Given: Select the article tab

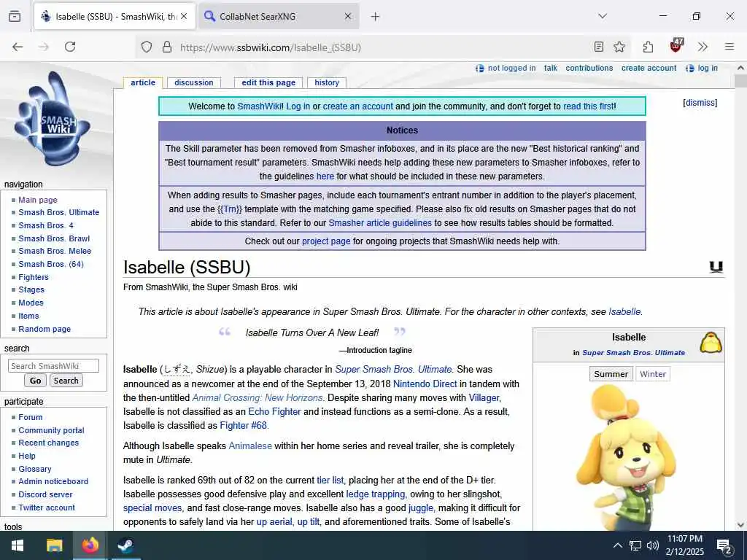Looking at the screenshot, I should (x=143, y=82).
